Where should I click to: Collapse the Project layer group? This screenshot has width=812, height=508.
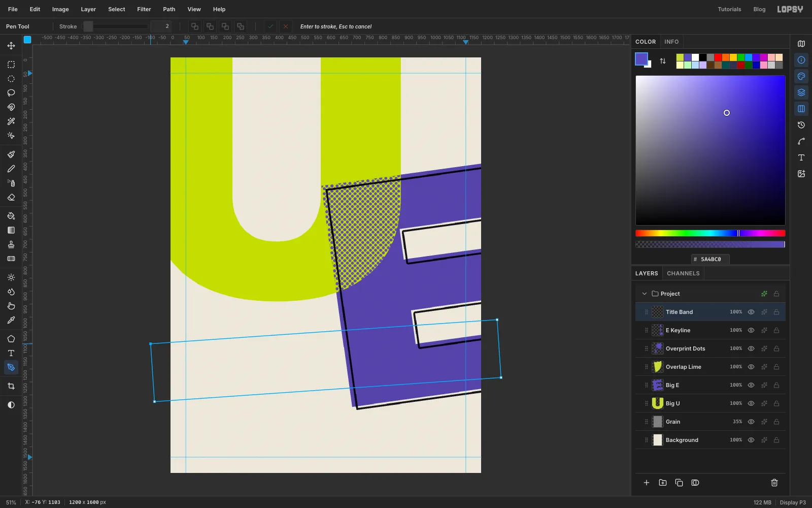click(645, 294)
